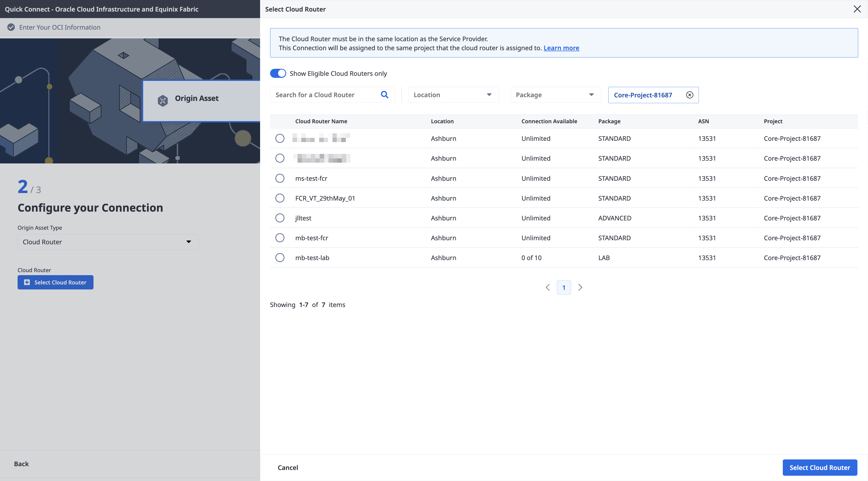This screenshot has width=868, height=481.
Task: Click the jlltest router name
Action: (303, 218)
